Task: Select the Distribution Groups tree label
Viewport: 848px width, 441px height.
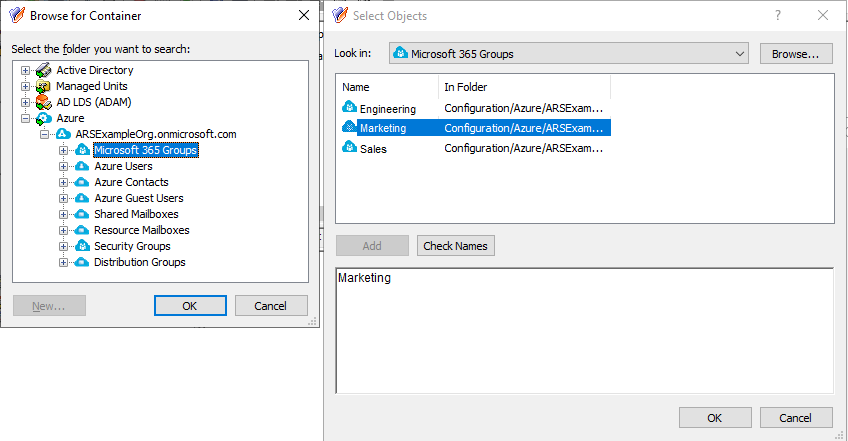Action: point(140,262)
